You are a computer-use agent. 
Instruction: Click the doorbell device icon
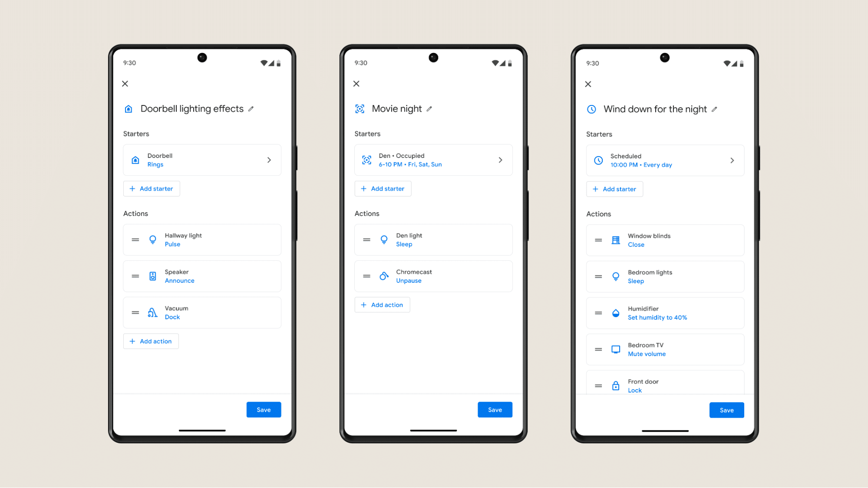(136, 160)
